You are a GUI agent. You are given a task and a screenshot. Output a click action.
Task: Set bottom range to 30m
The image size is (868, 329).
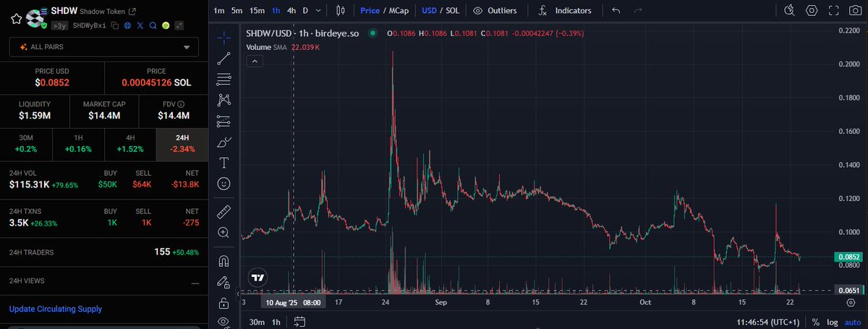click(x=256, y=322)
